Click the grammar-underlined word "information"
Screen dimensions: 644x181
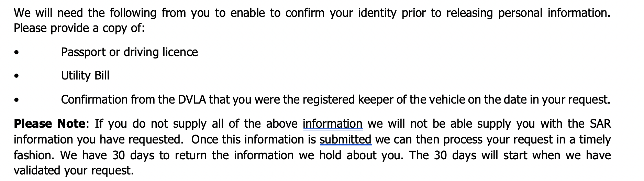tap(333, 124)
